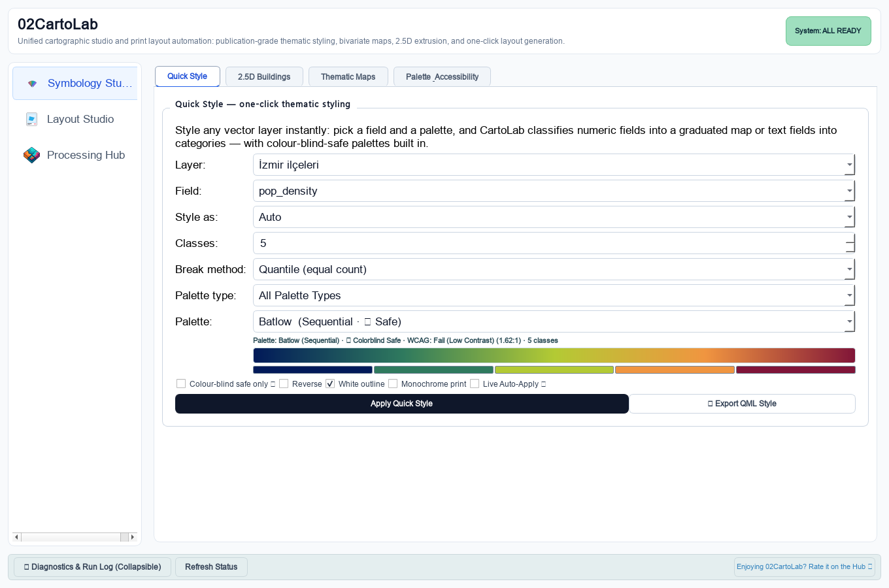The width and height of the screenshot is (889, 588).
Task: Toggle the Reverse palette checkbox
Action: pos(284,384)
